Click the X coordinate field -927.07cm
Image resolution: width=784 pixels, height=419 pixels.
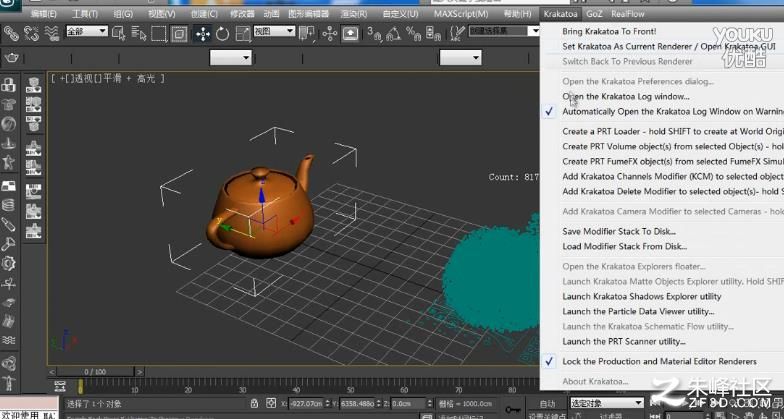coord(306,403)
